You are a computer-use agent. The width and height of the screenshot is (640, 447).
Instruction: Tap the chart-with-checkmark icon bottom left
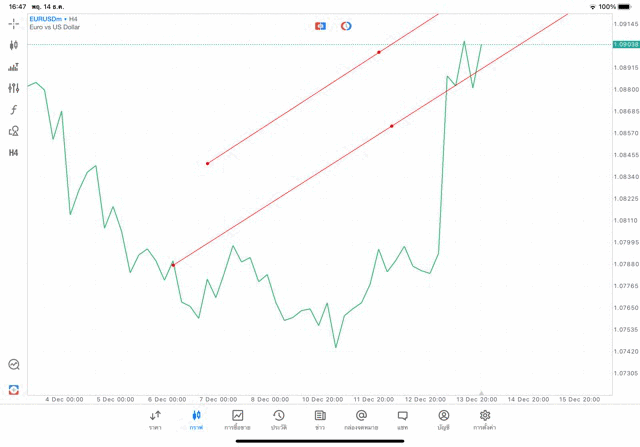[x=14, y=365]
